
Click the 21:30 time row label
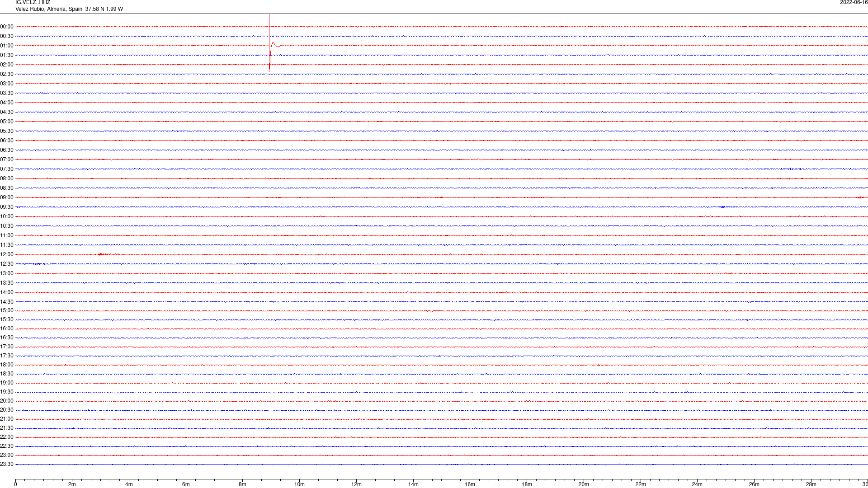[x=7, y=428]
